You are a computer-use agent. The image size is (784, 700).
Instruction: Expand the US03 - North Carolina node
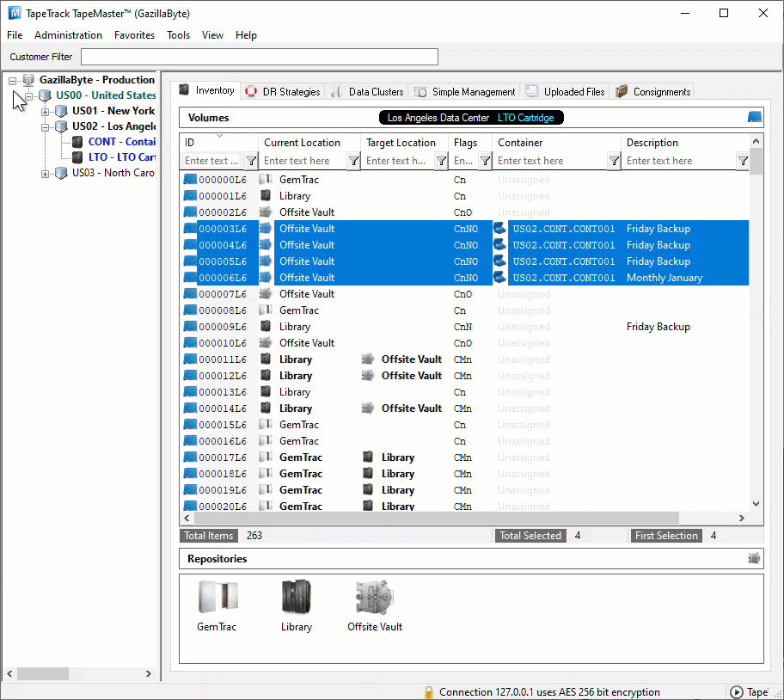[45, 174]
